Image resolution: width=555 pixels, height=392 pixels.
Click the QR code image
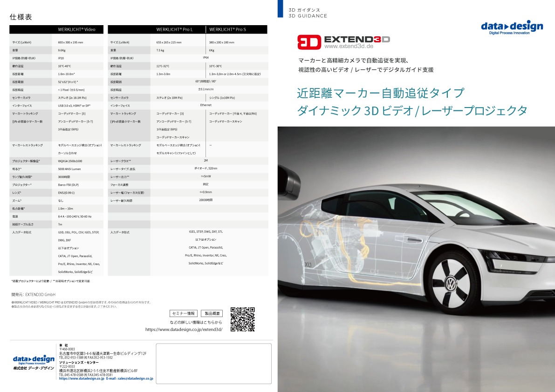(243, 319)
